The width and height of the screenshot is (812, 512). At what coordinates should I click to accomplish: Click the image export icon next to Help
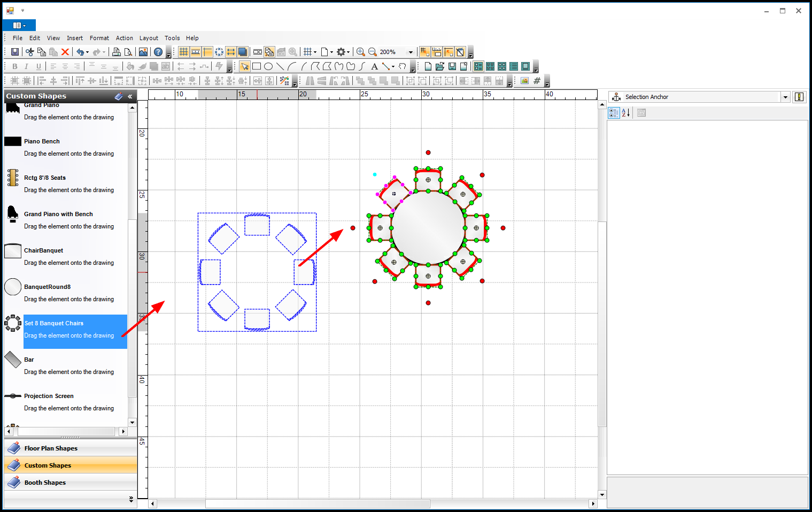143,52
